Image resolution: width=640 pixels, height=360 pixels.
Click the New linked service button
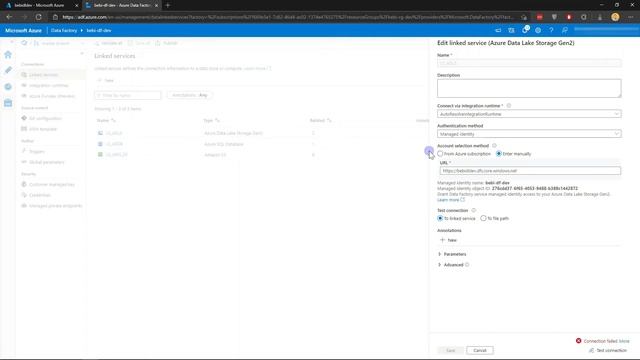106,80
